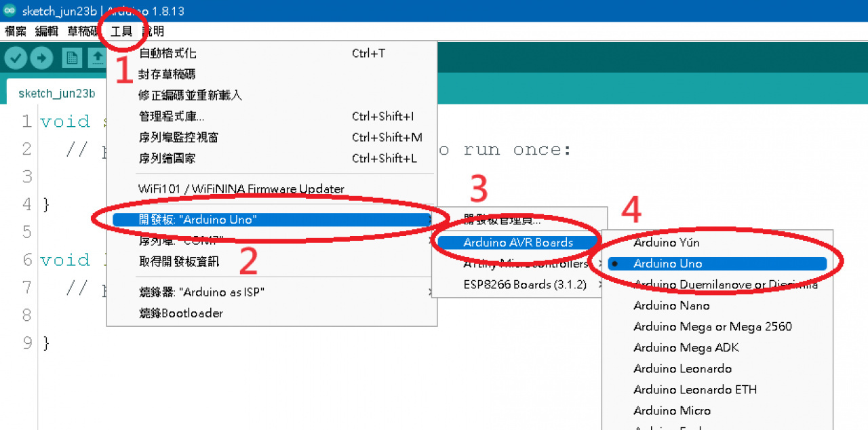This screenshot has width=868, height=430.
Task: Click the Open sketch upward-arrow icon
Action: tap(97, 58)
